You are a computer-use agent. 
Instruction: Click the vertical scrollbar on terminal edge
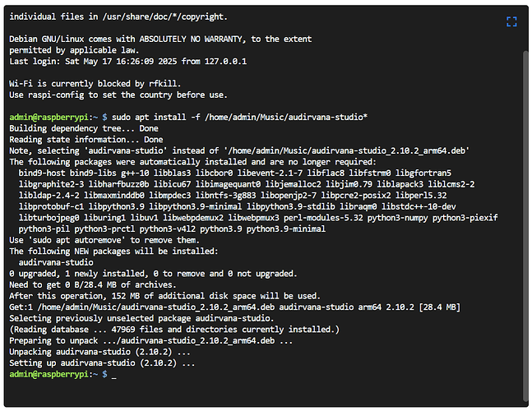pyautogui.click(x=525, y=226)
